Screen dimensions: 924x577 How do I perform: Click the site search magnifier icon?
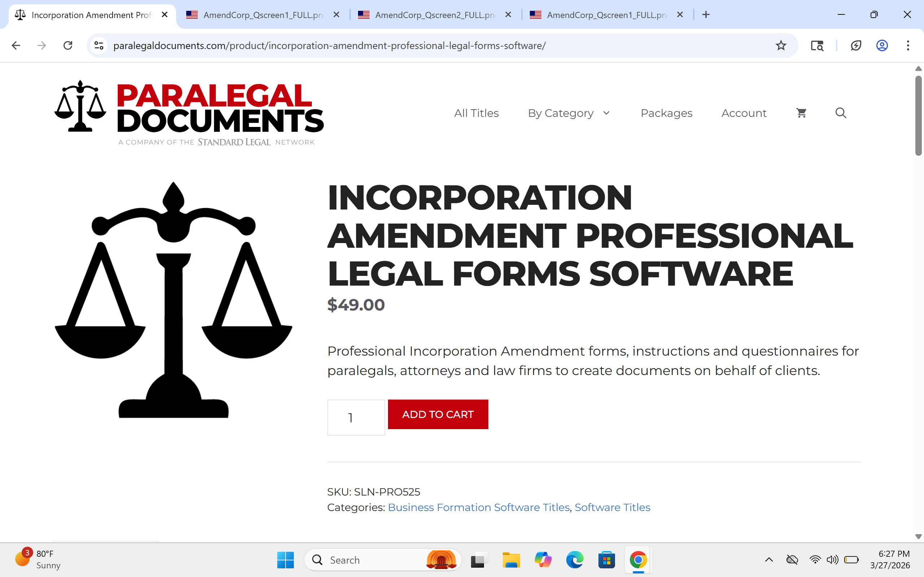[x=840, y=113]
